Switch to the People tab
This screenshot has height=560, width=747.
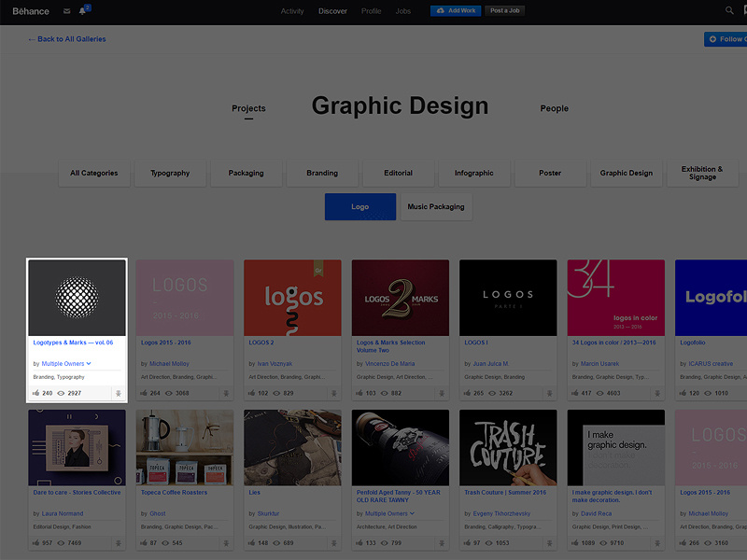554,108
